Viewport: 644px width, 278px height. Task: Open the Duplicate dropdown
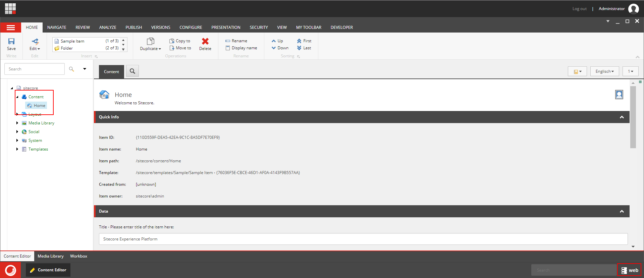click(150, 44)
